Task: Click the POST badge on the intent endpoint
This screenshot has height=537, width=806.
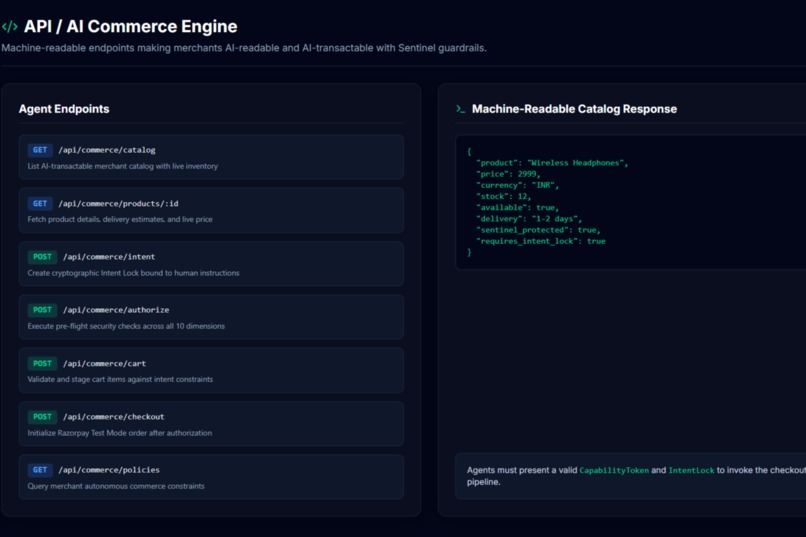Action: tap(42, 256)
